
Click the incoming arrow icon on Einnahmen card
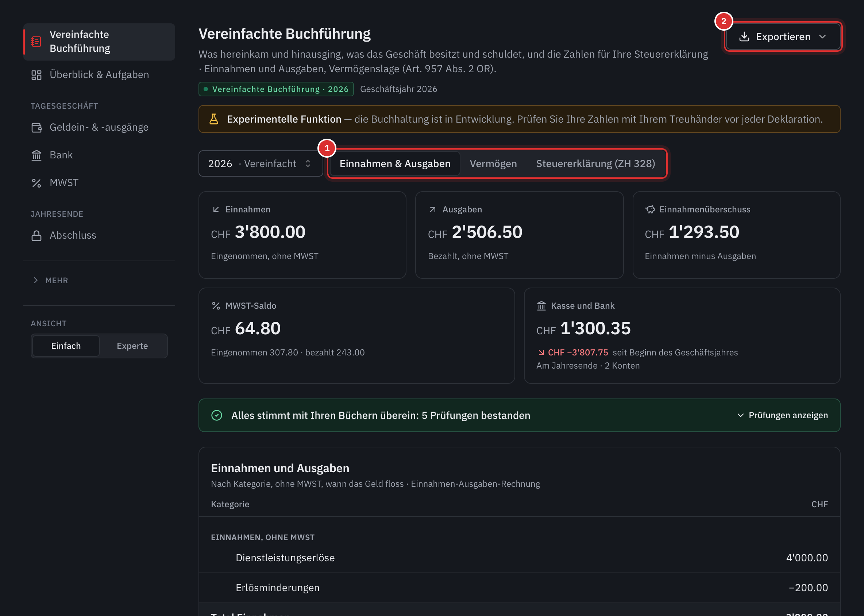coord(216,209)
